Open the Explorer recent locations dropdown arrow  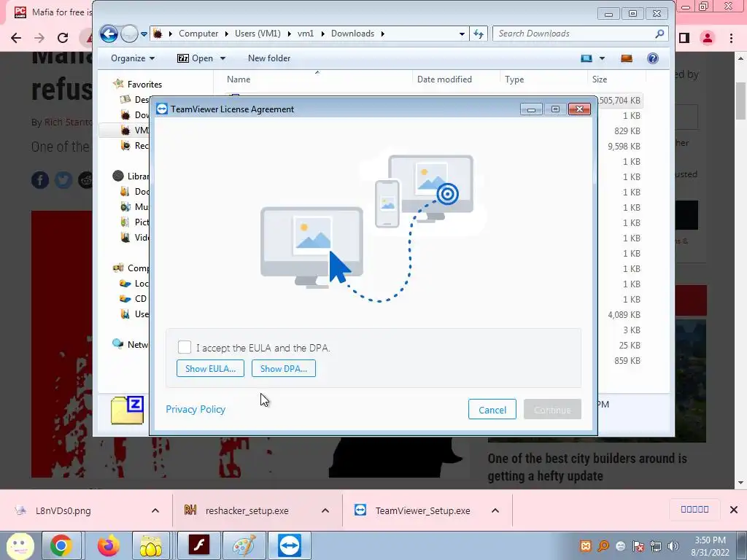coord(144,34)
